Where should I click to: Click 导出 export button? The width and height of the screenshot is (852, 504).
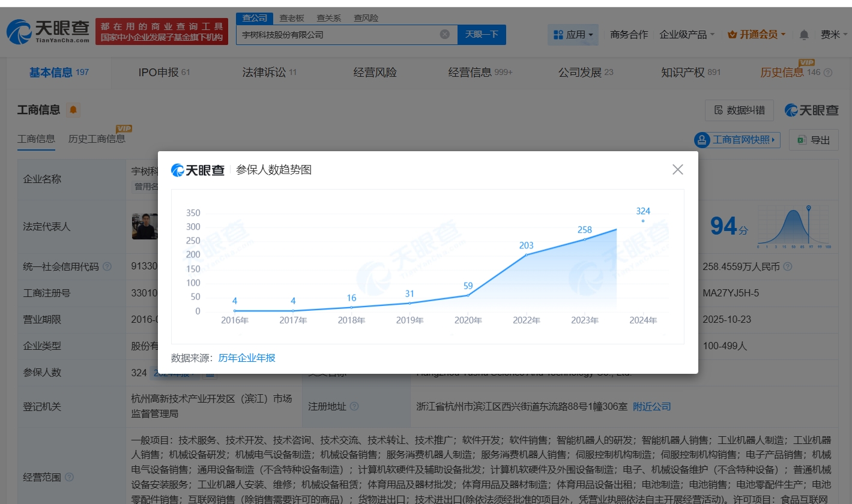[814, 140]
